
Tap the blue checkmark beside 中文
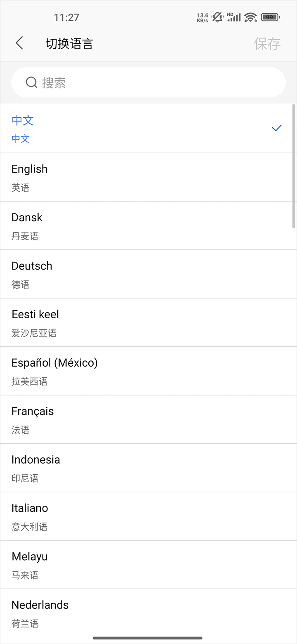point(276,128)
